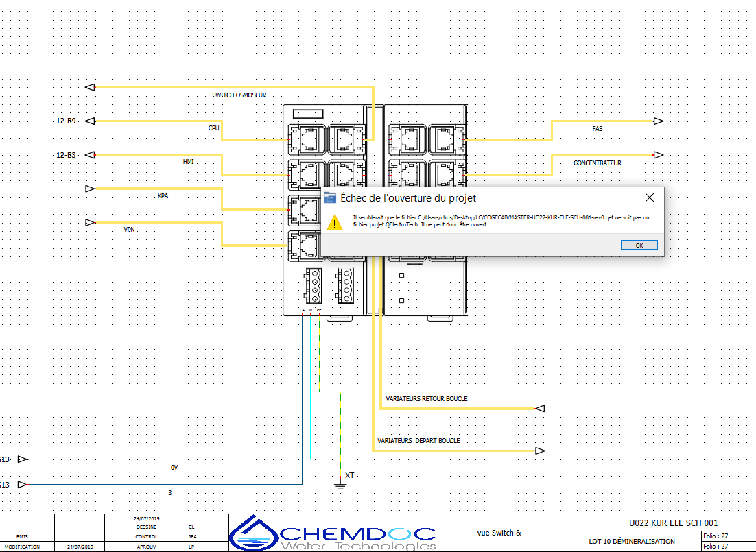The image size is (756, 552).
Task: Select the CPU wire label
Action: point(213,128)
